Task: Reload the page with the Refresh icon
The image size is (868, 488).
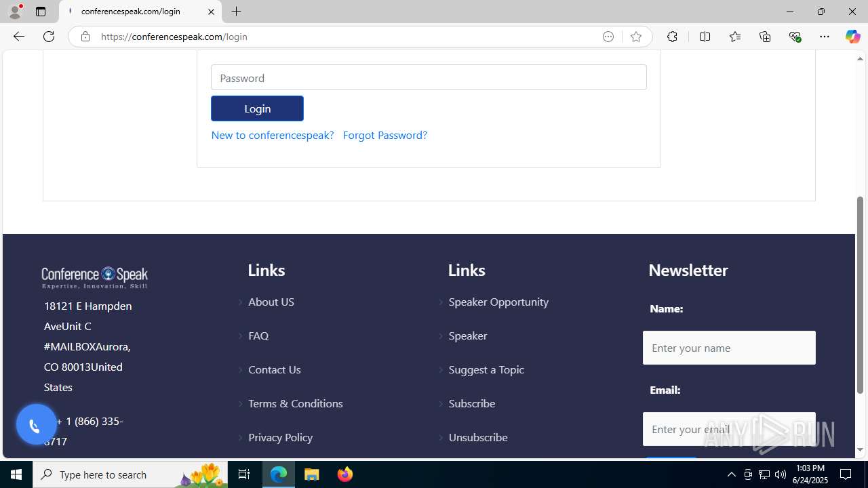Action: coord(49,37)
